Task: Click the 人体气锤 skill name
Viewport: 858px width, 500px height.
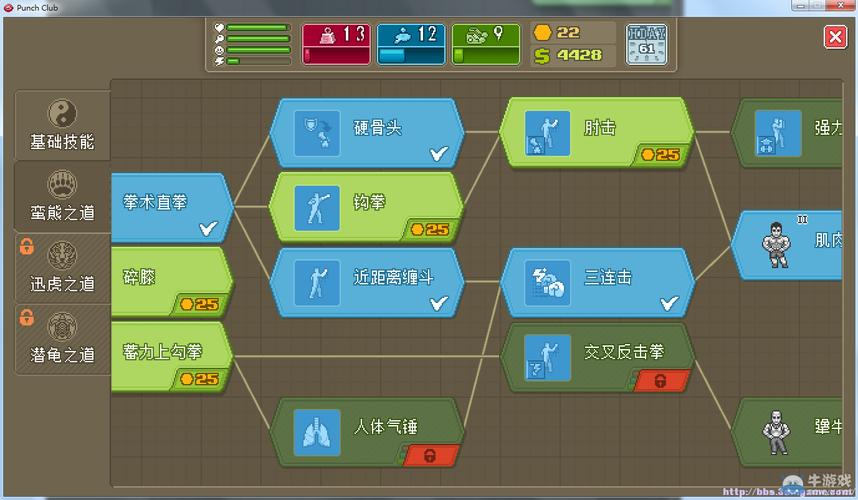Action: point(386,427)
